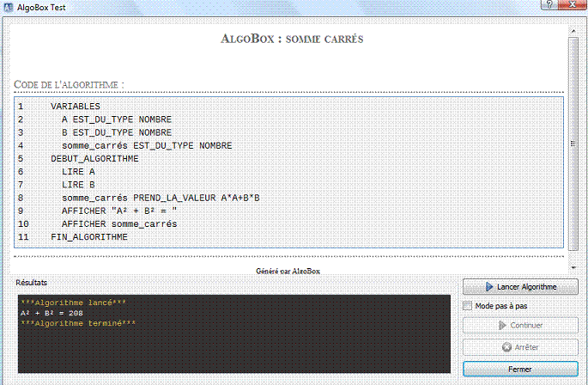The image size is (588, 385).
Task: Click the Résultats label
Action: [32, 283]
